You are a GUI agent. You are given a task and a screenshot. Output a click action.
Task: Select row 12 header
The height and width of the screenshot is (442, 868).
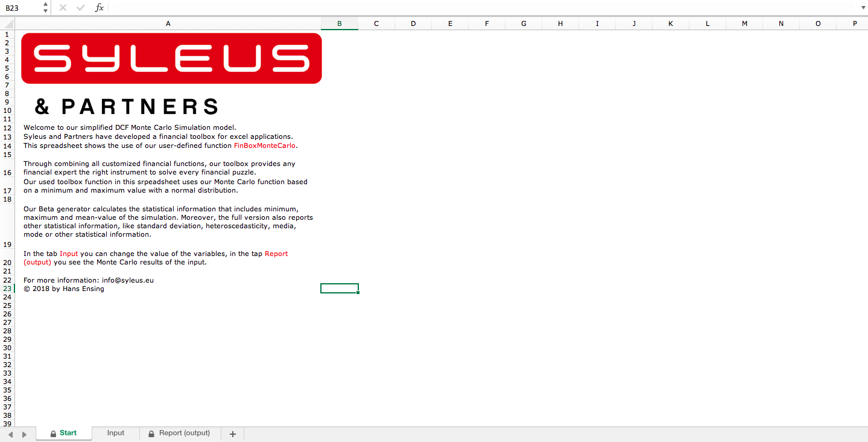tap(7, 128)
